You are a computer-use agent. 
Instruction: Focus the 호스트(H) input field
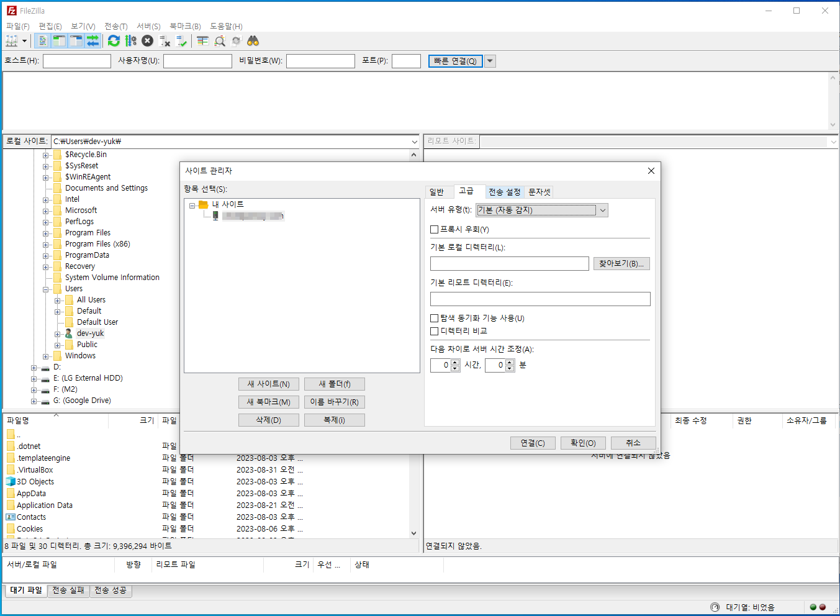[77, 61]
